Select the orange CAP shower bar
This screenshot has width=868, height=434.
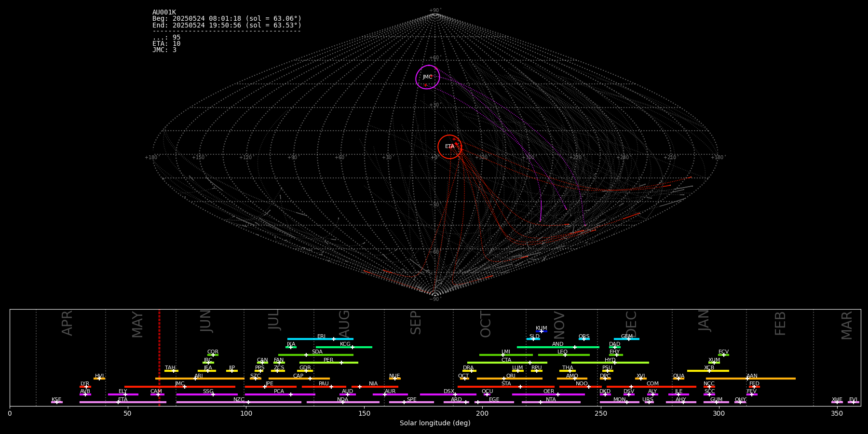point(299,379)
